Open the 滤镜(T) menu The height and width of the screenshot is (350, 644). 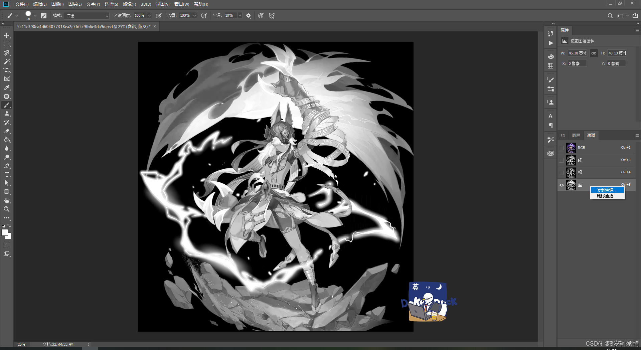pyautogui.click(x=129, y=4)
